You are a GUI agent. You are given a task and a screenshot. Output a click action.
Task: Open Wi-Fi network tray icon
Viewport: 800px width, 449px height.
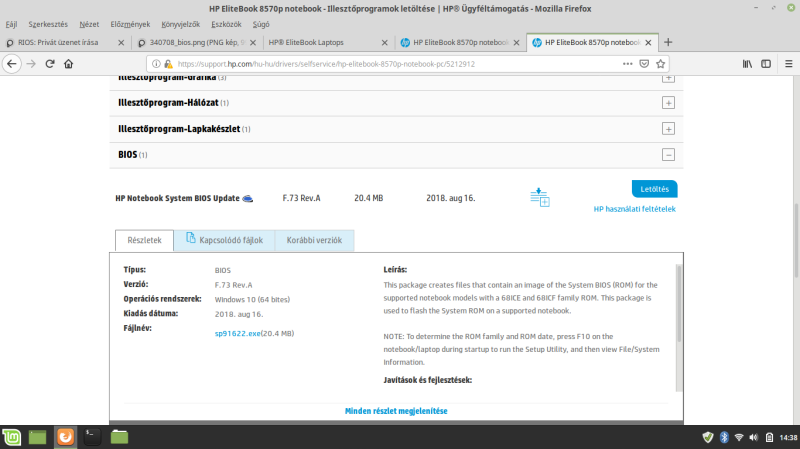739,437
